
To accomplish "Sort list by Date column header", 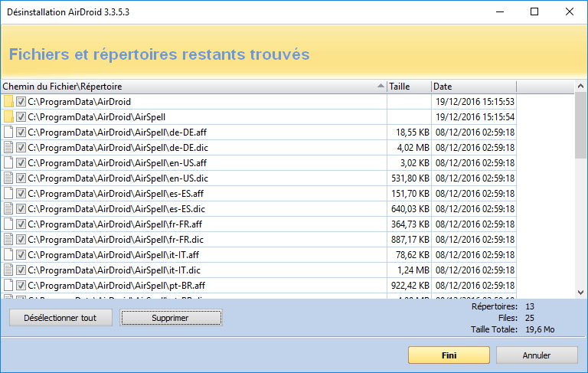I will [474, 87].
